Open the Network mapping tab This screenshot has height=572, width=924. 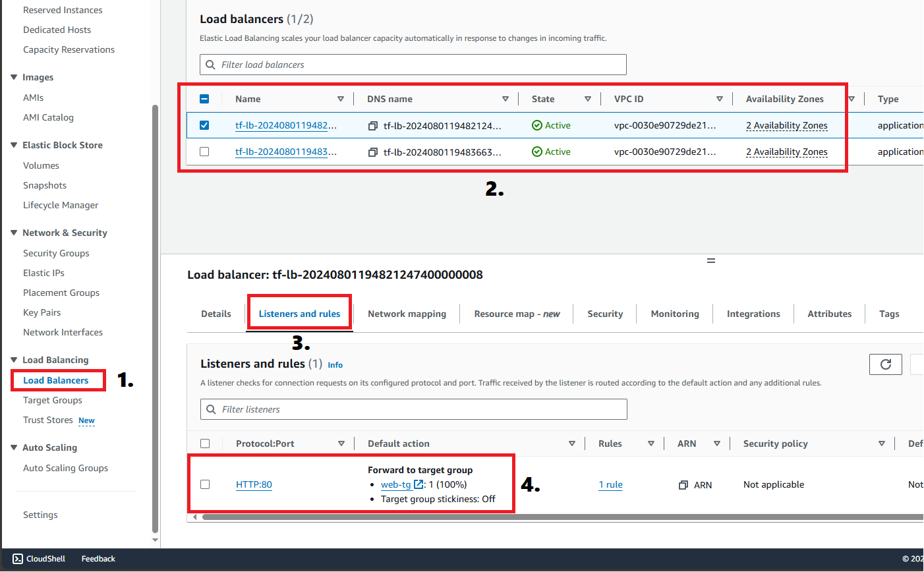tap(407, 314)
